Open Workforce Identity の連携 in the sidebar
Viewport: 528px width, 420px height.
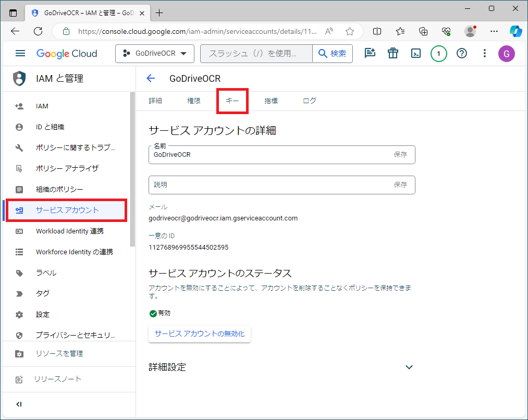pyautogui.click(x=66, y=252)
